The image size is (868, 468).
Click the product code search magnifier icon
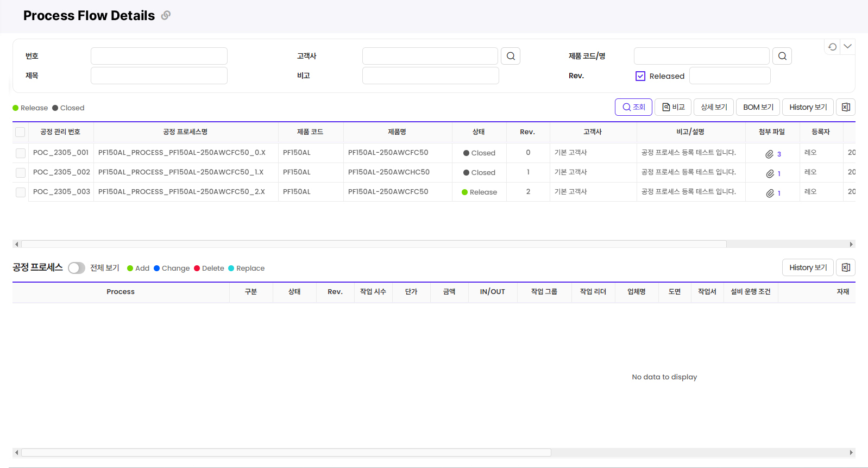click(x=782, y=56)
